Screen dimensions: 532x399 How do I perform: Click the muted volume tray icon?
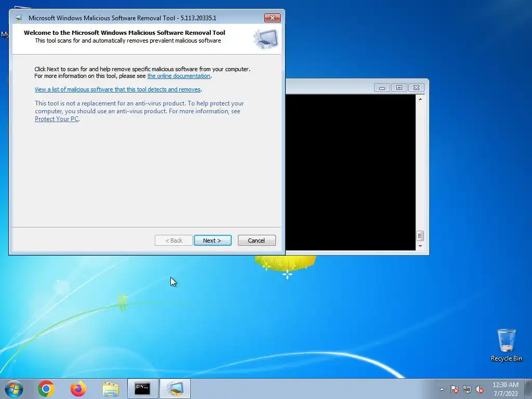(480, 389)
